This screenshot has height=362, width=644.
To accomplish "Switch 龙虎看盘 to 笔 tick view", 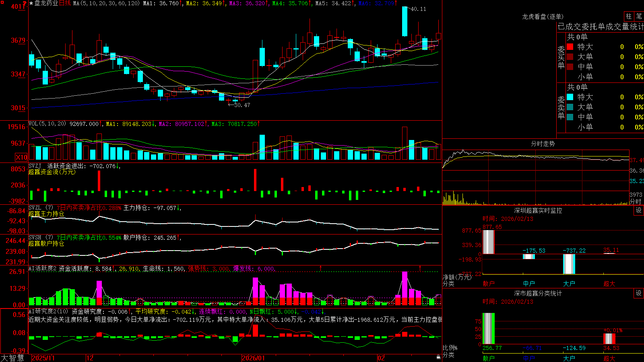I will coord(639,16).
